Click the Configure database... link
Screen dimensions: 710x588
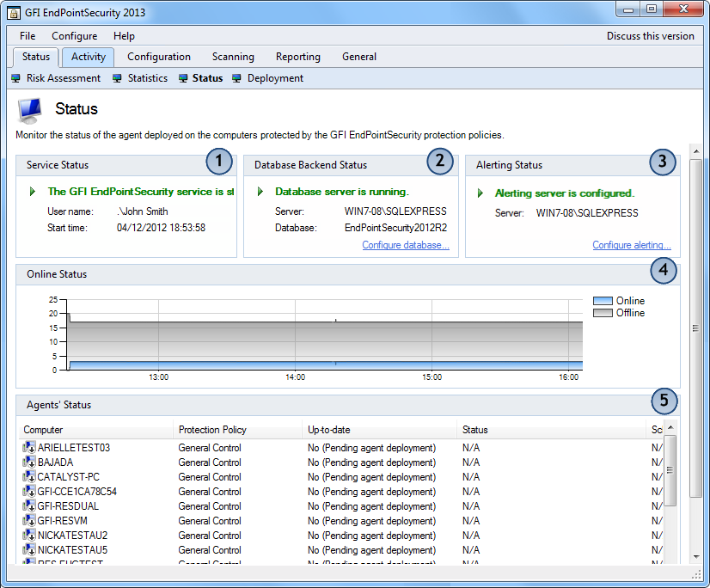[406, 245]
